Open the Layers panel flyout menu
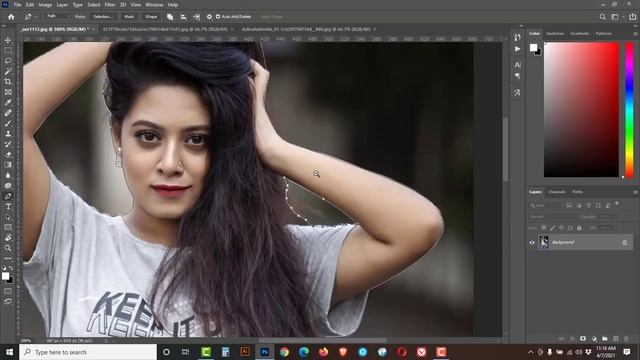 (x=635, y=192)
